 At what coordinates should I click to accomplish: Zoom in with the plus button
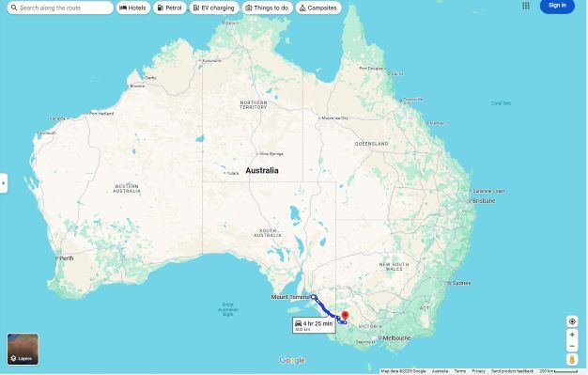[x=572, y=335]
